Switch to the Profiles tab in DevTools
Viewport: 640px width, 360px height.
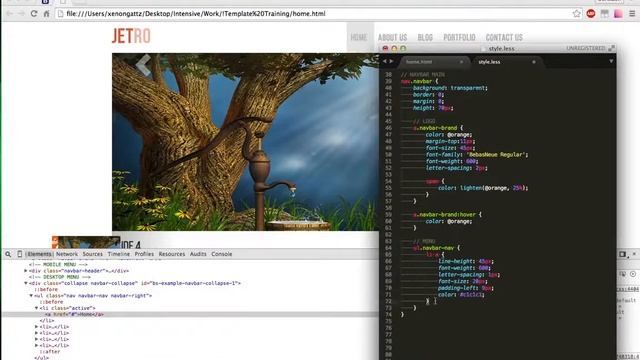(x=144, y=254)
